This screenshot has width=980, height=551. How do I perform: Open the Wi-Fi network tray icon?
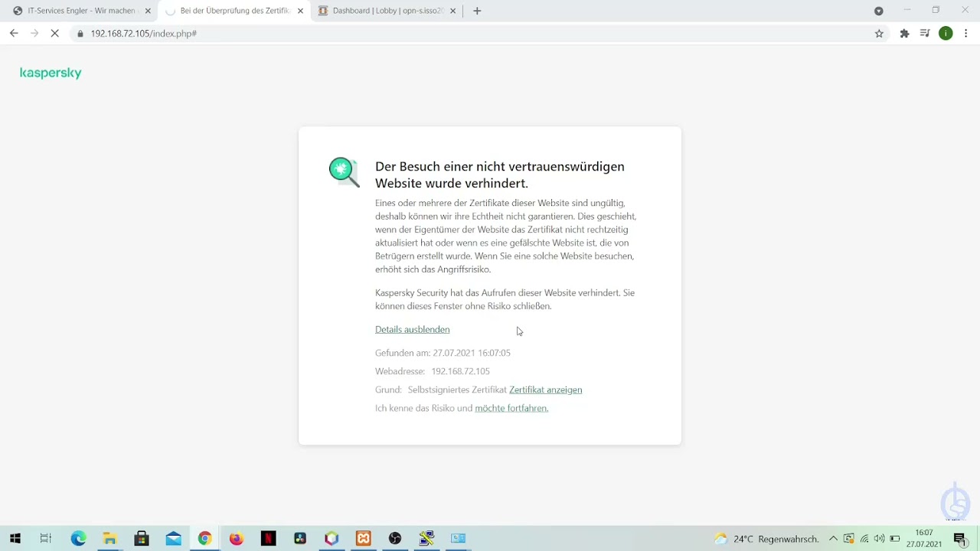[864, 539]
